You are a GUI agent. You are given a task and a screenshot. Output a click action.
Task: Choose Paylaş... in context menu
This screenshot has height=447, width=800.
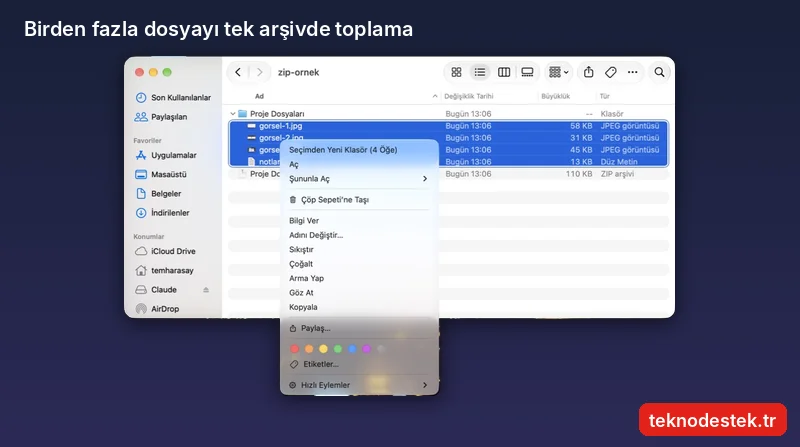pos(359,328)
